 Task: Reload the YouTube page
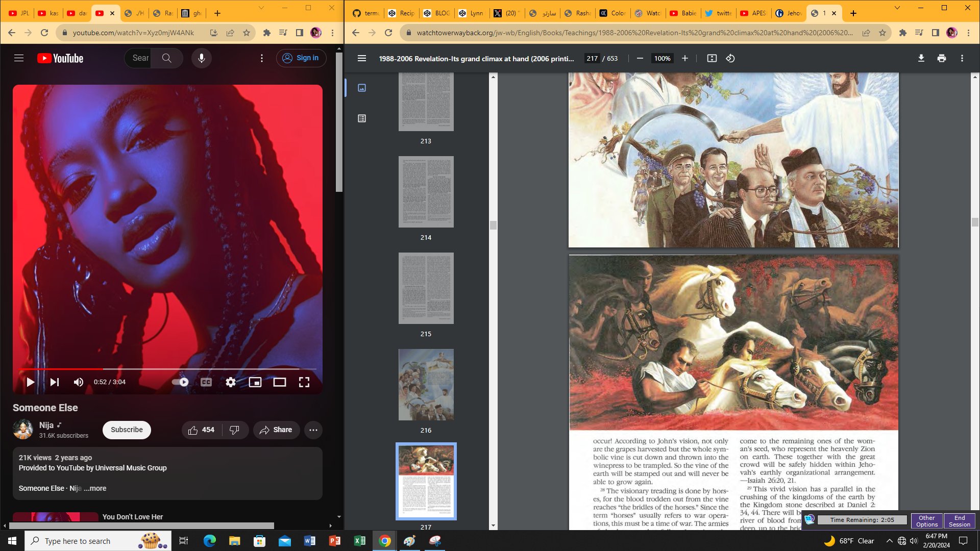44,33
